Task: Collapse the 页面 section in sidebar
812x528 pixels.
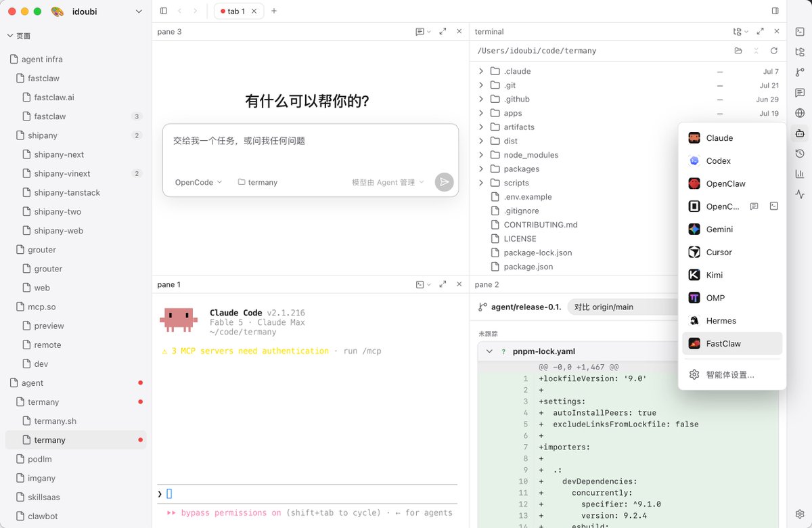Action: pos(11,36)
